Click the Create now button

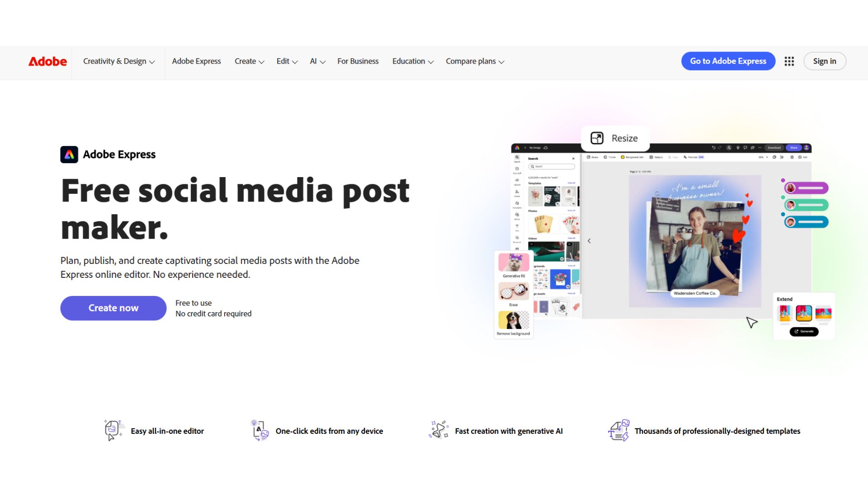(x=113, y=308)
